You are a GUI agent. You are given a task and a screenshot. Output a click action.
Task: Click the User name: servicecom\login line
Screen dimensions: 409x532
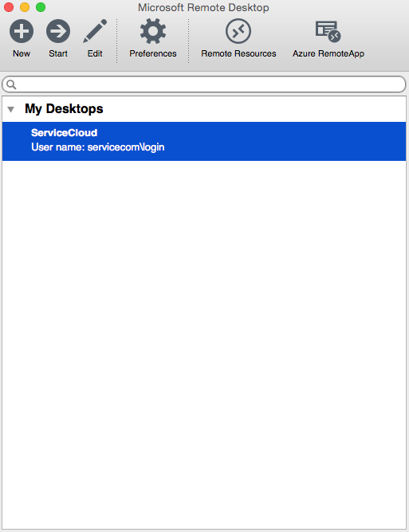(x=98, y=147)
